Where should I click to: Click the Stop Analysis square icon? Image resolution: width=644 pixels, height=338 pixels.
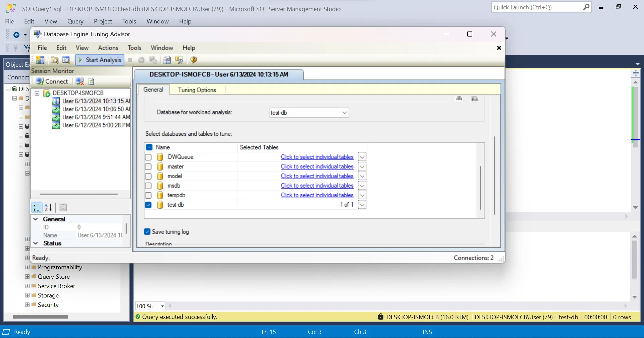coord(130,60)
